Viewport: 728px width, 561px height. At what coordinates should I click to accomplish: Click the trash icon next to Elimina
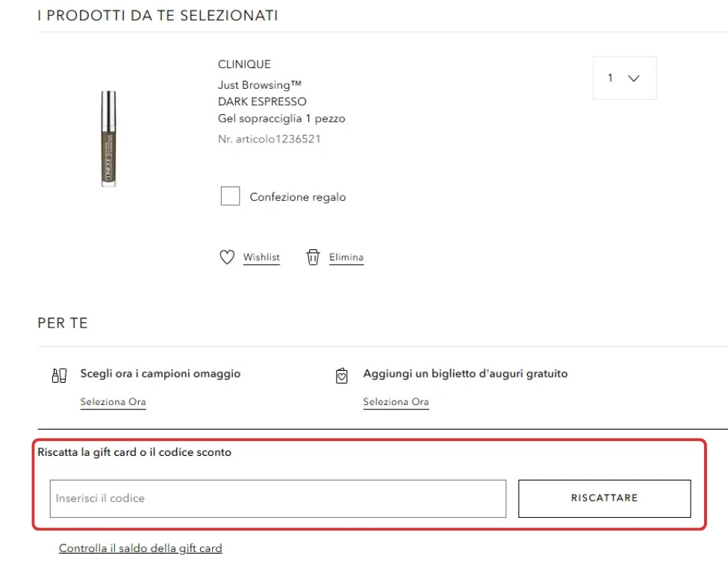click(x=313, y=257)
